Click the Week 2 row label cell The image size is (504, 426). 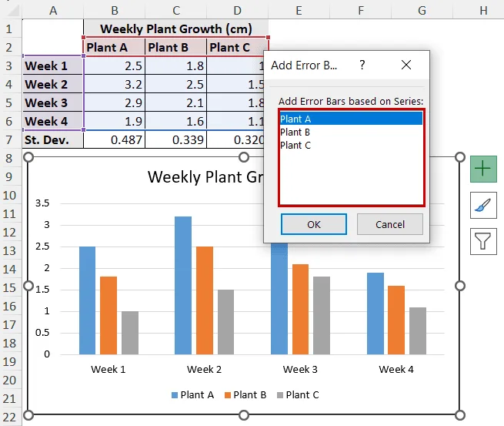(53, 84)
